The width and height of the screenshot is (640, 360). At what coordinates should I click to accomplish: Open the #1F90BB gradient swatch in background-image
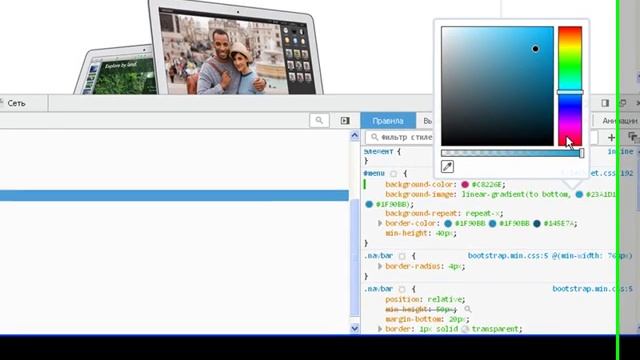369,204
